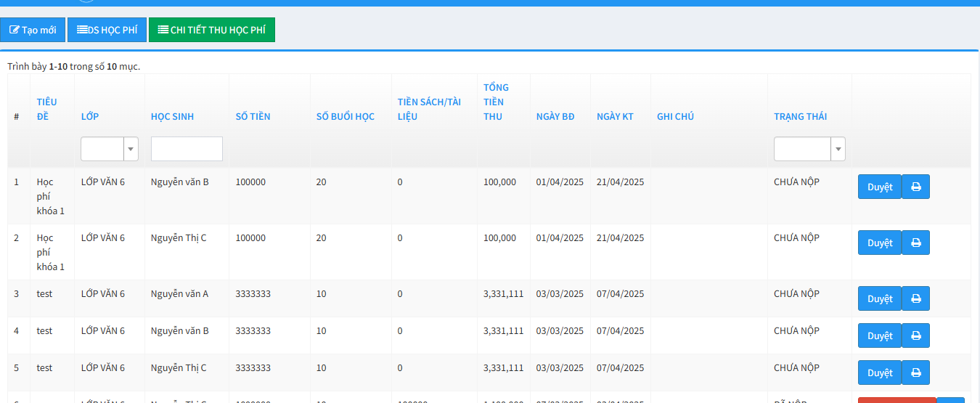This screenshot has width=980, height=403.
Task: Click Duyệt for row 2
Action: click(x=879, y=243)
